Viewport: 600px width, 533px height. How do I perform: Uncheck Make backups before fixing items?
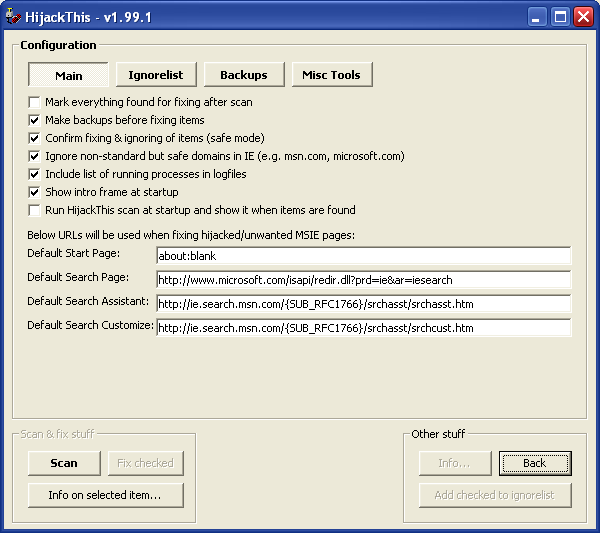pyautogui.click(x=34, y=120)
